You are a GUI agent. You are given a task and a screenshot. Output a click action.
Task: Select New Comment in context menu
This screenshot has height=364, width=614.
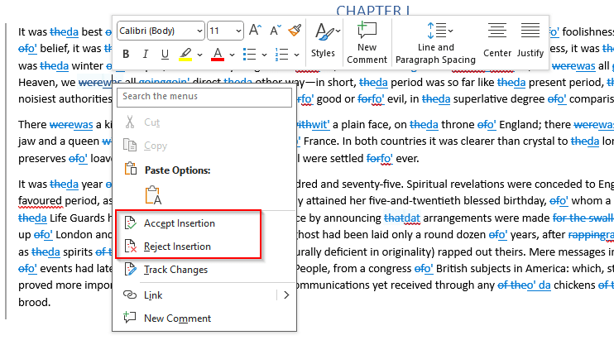tap(204, 318)
